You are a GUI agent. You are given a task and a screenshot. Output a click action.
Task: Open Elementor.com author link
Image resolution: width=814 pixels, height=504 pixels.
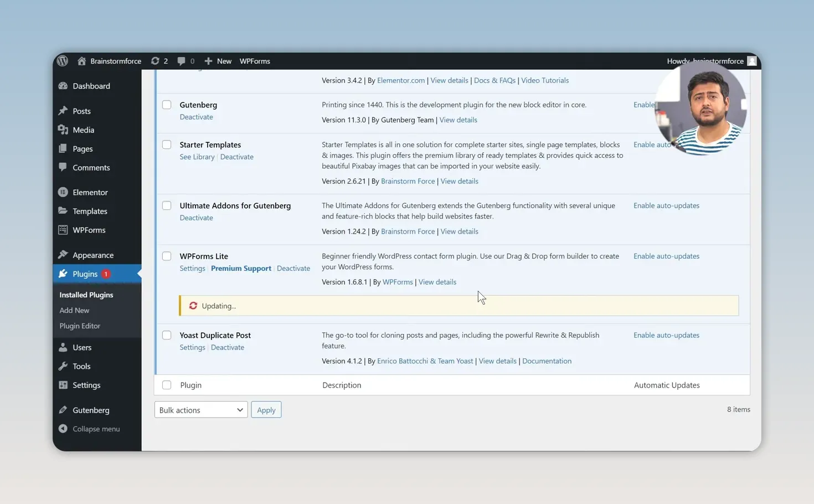tap(401, 80)
